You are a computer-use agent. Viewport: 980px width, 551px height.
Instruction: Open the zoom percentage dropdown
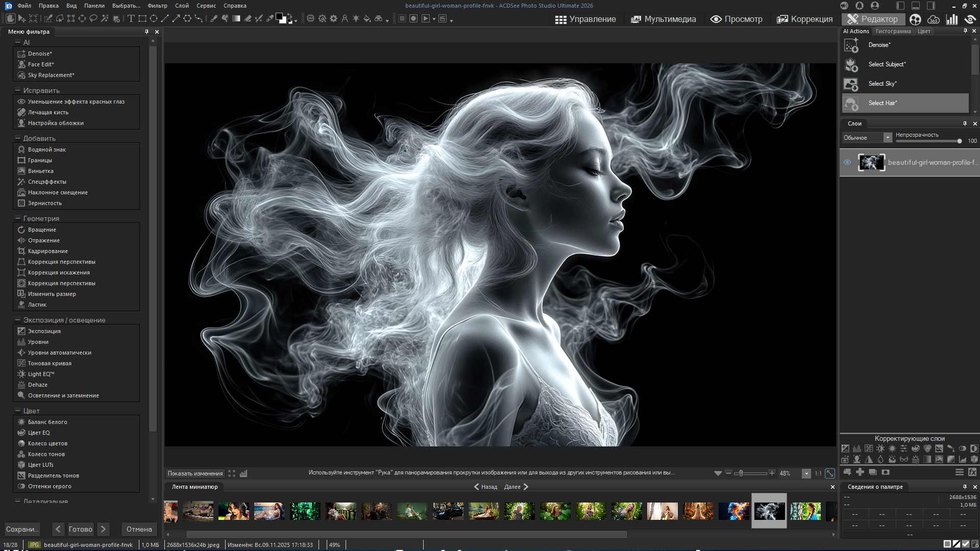(x=806, y=473)
